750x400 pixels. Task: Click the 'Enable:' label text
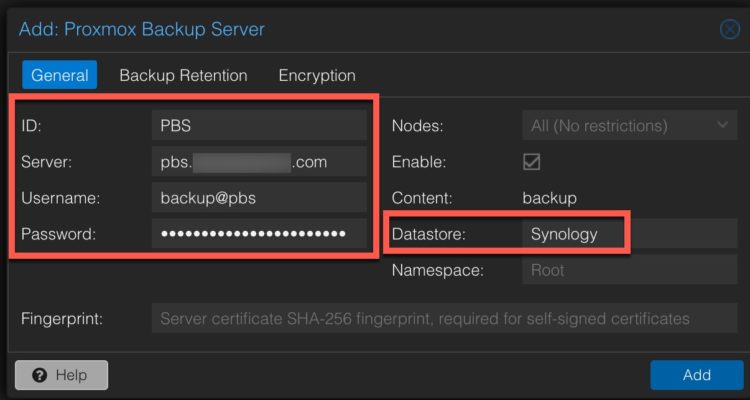click(x=418, y=162)
